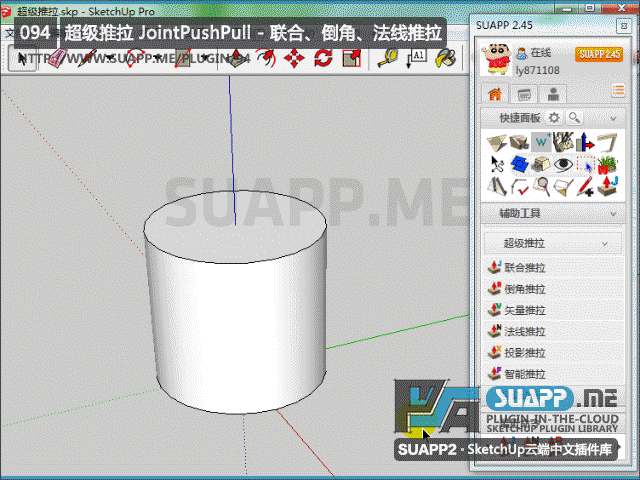
Task: Click the green plants W icon
Action: (607, 164)
